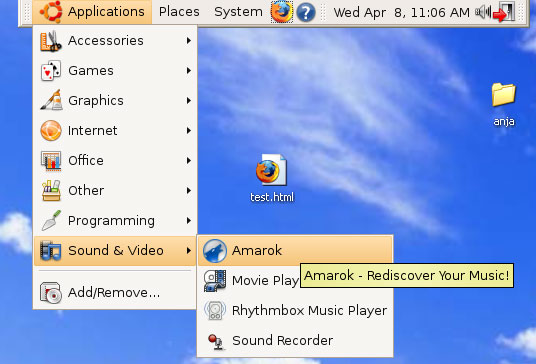The width and height of the screenshot is (536, 364).
Task: Click the Accessories scissors icon
Action: (51, 41)
